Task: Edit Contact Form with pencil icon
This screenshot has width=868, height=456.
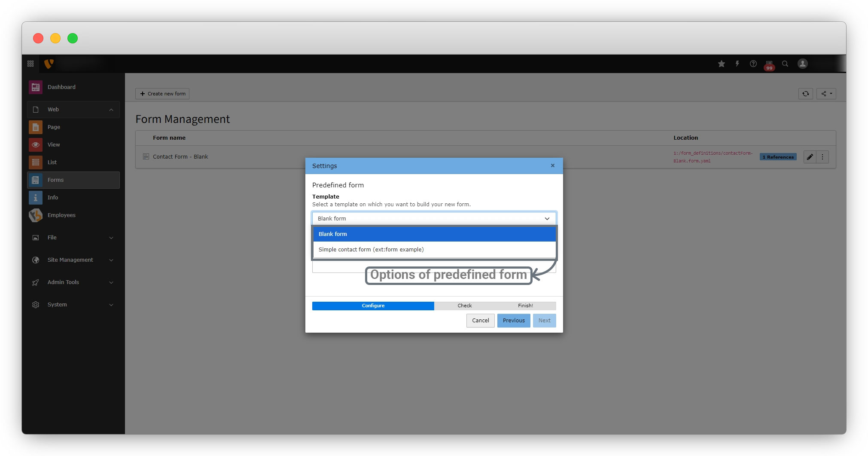Action: tap(810, 157)
